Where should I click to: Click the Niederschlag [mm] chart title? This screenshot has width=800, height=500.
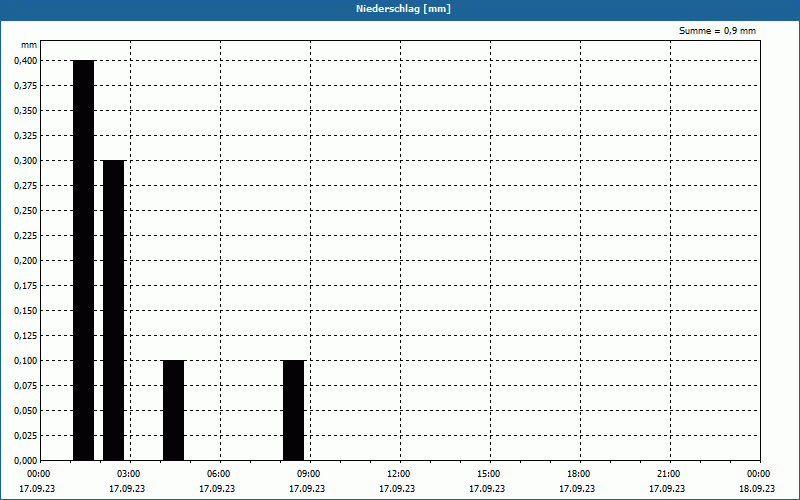coord(403,9)
